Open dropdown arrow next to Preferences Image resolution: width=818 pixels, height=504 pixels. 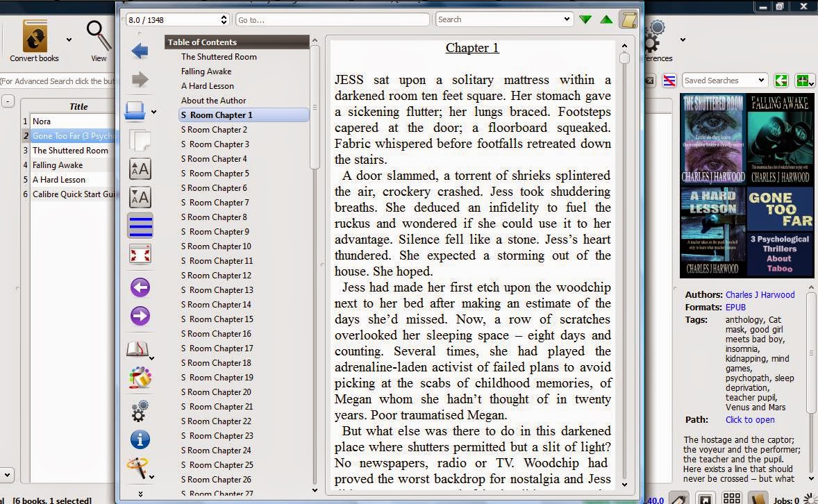point(683,40)
